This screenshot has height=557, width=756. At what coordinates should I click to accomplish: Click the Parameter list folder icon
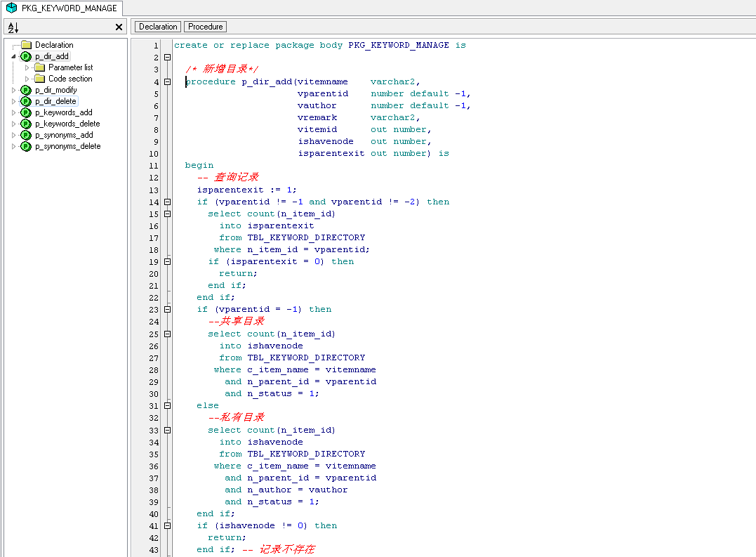40,67
